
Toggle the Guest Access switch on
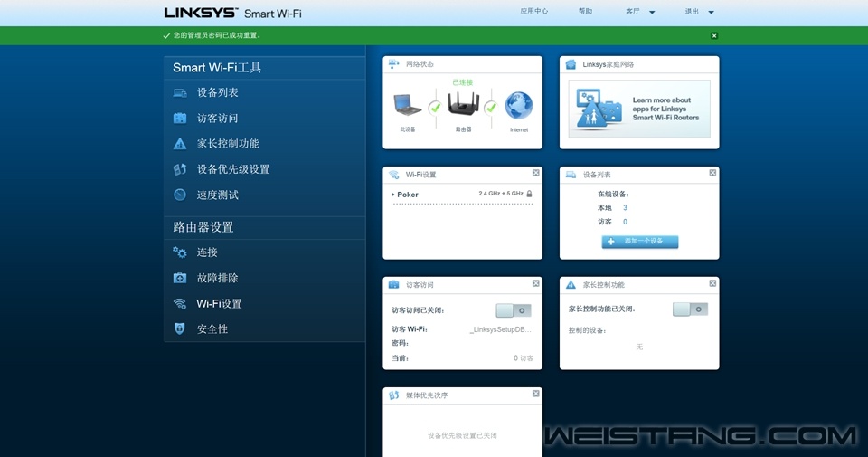(x=513, y=310)
